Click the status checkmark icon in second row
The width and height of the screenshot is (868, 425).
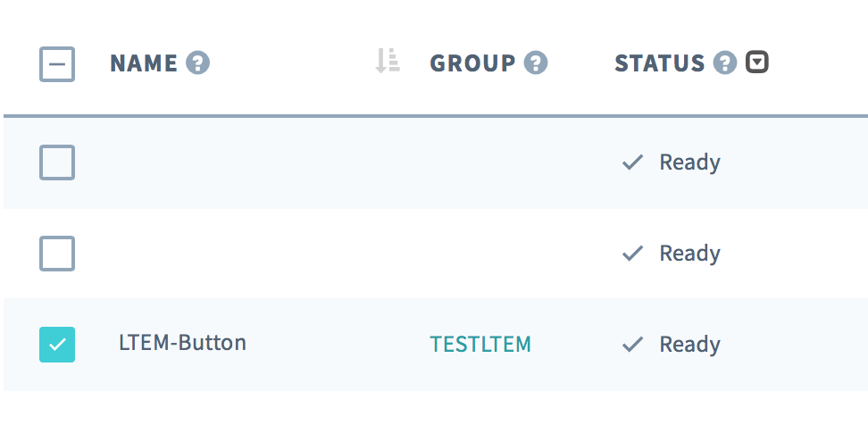(x=632, y=254)
